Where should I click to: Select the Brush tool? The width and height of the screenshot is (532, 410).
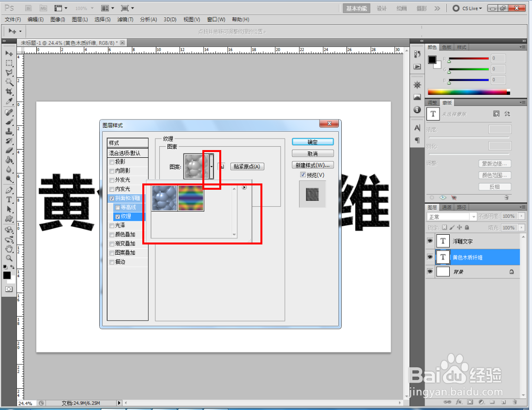[x=9, y=122]
